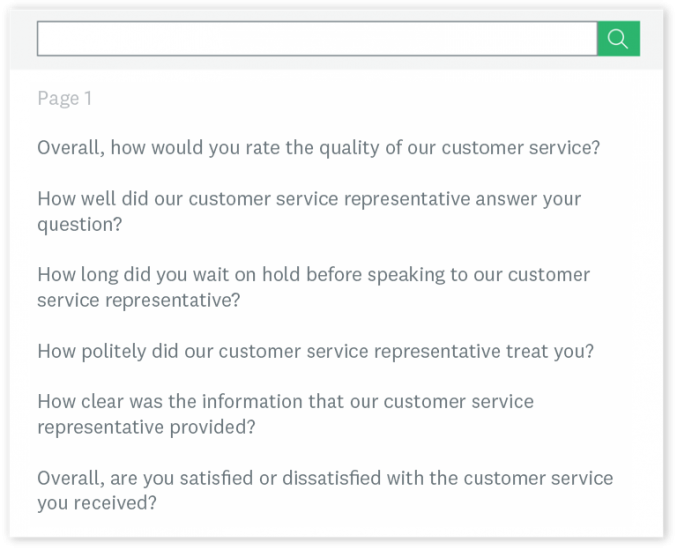The width and height of the screenshot is (677, 550).
Task: Open the 'How politely did our' question
Action: coord(316,351)
